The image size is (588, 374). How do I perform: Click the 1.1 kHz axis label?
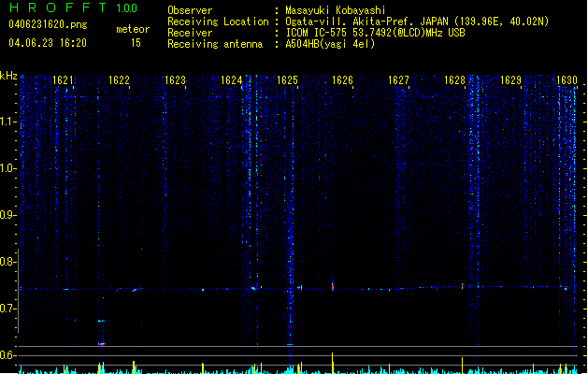[7, 122]
